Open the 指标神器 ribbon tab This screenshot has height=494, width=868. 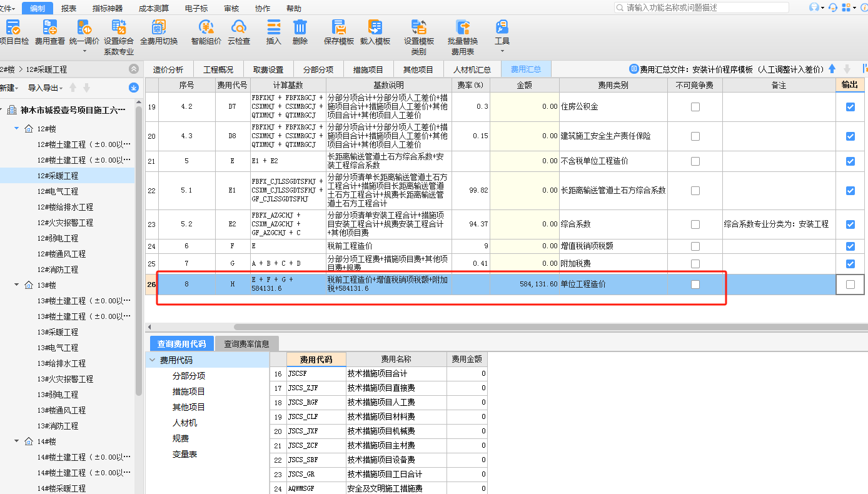tap(108, 8)
